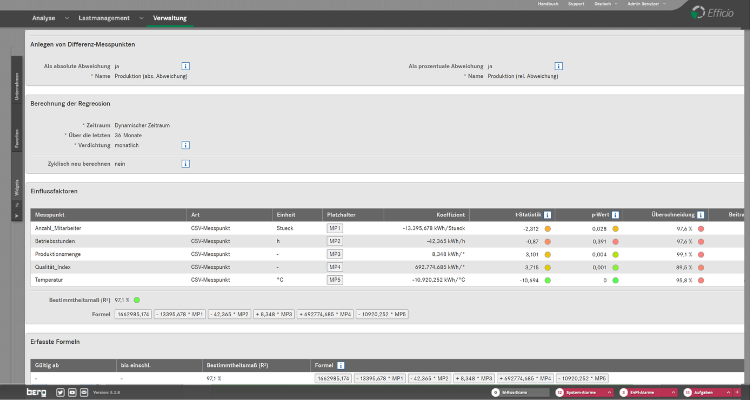The height and width of the screenshot is (400, 750).
Task: Open info icon next to Verdichtung
Action: point(186,144)
